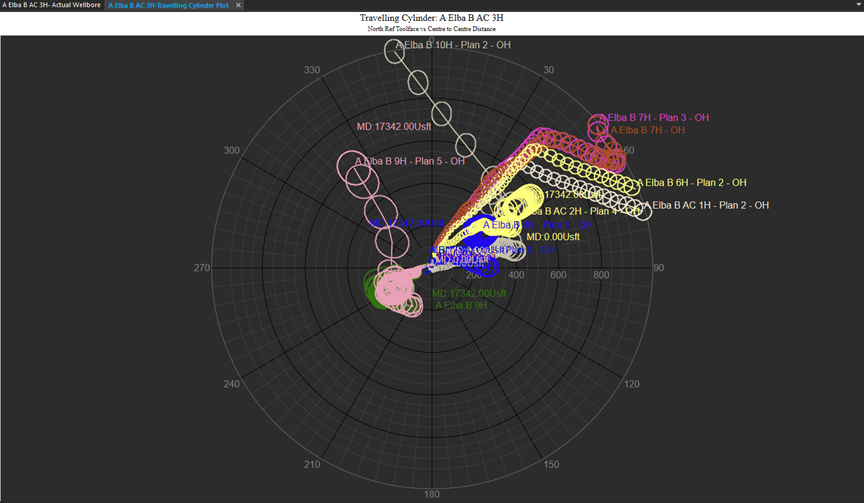Select the pink 9H Plan 5 label
864x503 pixels.
pyautogui.click(x=410, y=161)
